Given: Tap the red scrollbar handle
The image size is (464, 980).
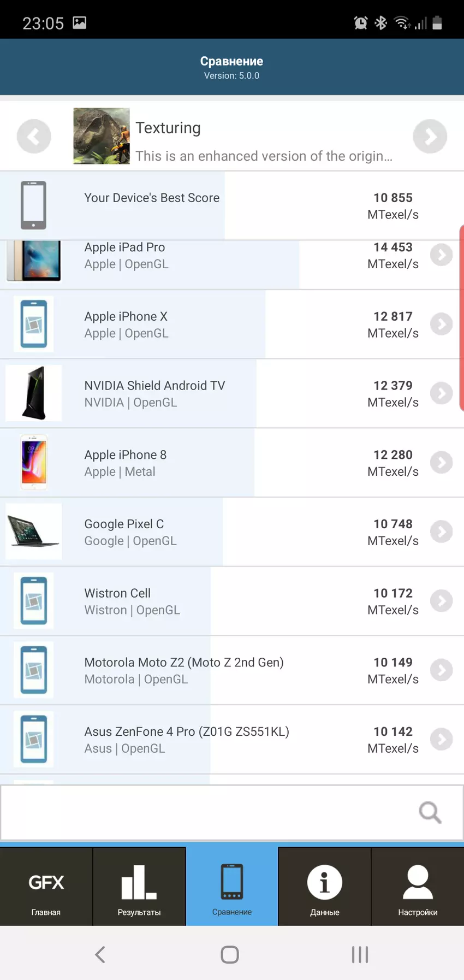Looking at the screenshot, I should [461, 318].
